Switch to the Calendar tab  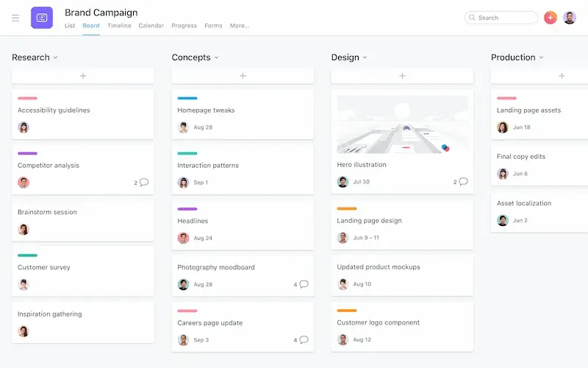(x=151, y=26)
